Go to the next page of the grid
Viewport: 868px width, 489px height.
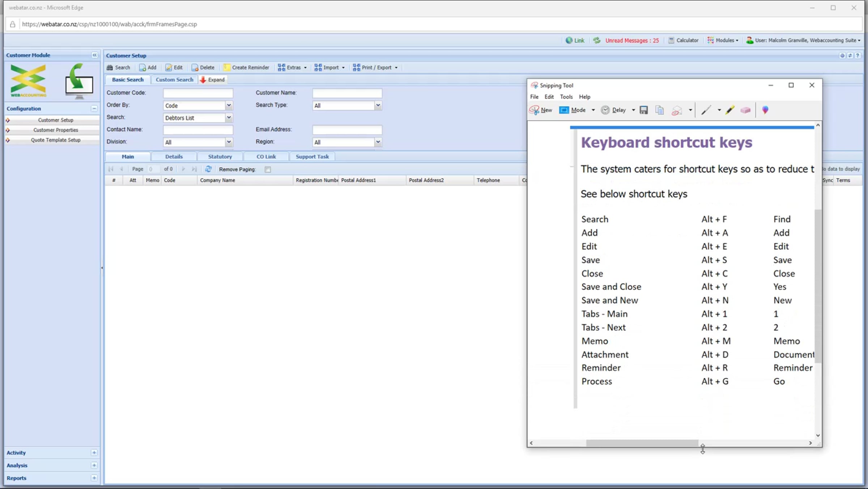[183, 169]
